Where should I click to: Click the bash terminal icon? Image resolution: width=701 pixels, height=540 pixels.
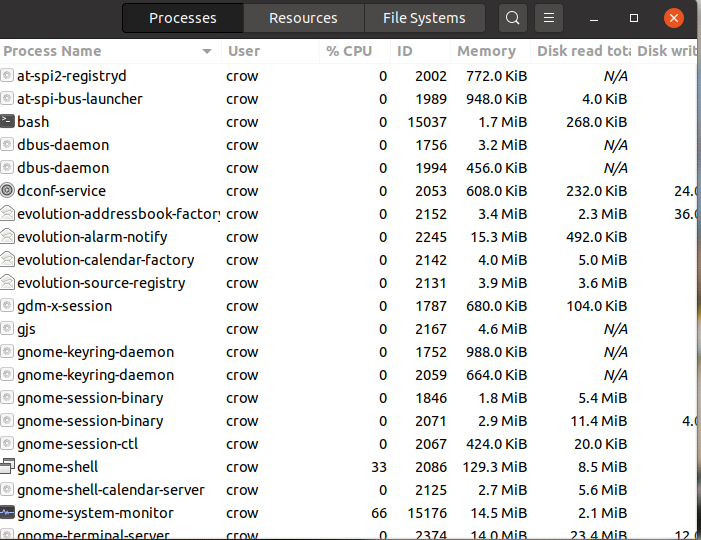(x=7, y=122)
